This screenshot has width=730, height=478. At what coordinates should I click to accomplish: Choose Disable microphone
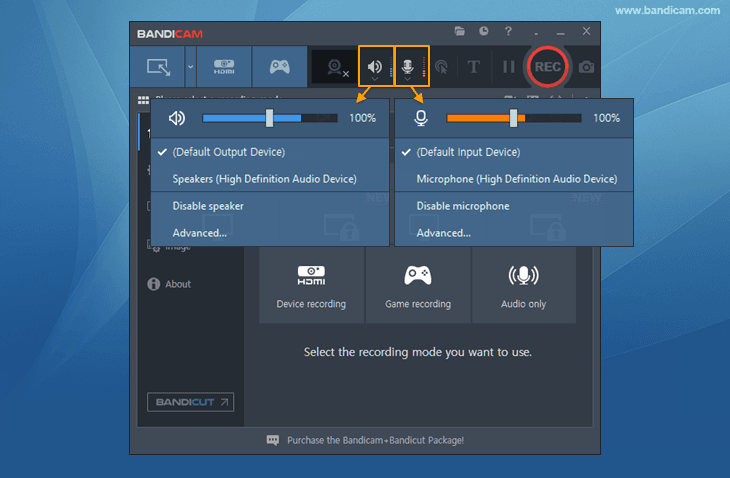pyautogui.click(x=463, y=206)
